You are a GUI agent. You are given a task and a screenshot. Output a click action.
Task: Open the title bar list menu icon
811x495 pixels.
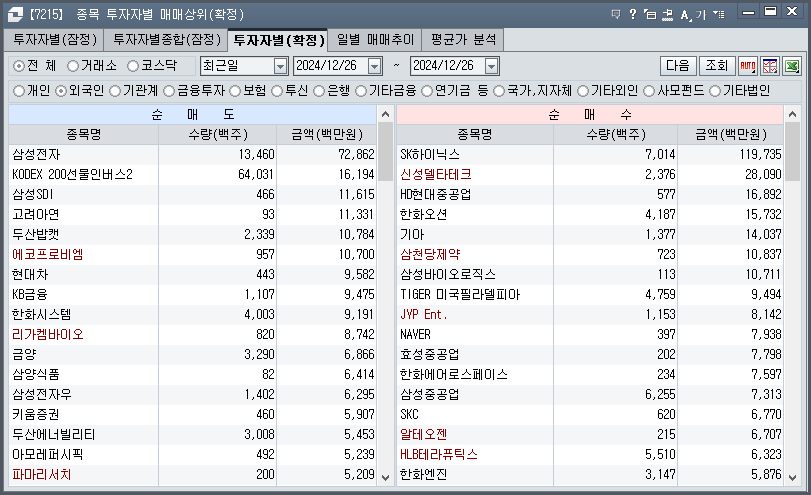(x=718, y=14)
